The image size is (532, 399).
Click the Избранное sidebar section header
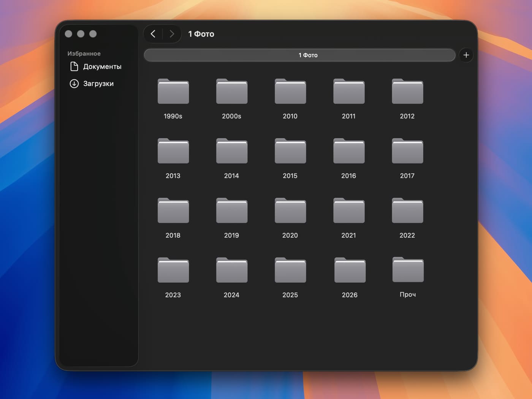84,54
